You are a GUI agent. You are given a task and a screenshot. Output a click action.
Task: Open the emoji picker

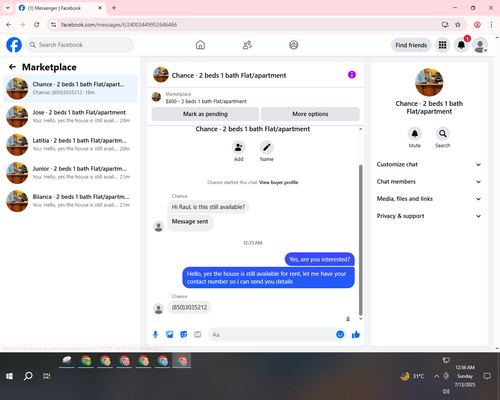[x=340, y=334]
